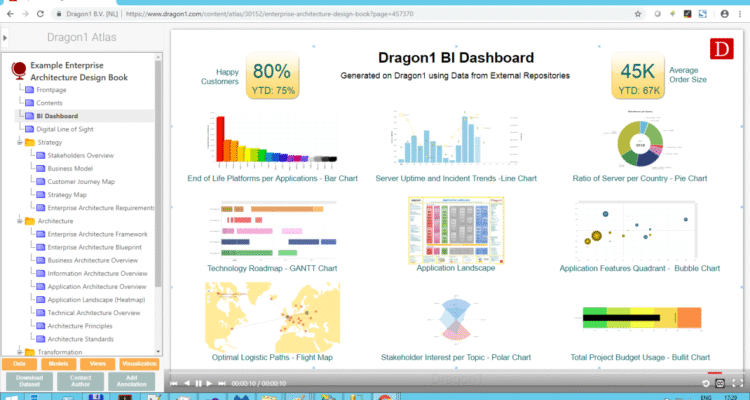
Task: Switch to the Data tab
Action: click(x=19, y=364)
